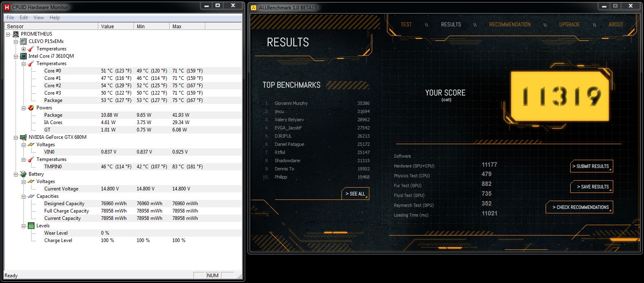Click the Raymarch Test (GPU) label
Image resolution: width=644 pixels, height=283 pixels.
pos(414,205)
